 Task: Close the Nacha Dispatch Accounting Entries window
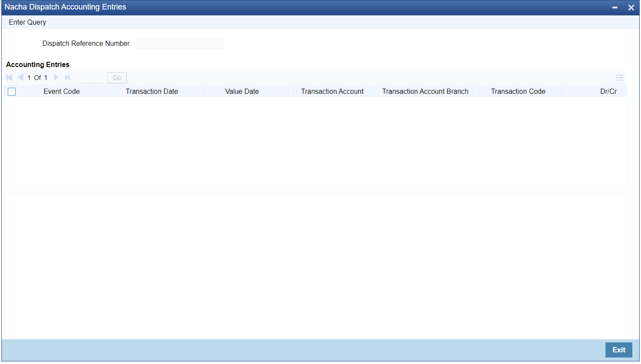pyautogui.click(x=631, y=8)
